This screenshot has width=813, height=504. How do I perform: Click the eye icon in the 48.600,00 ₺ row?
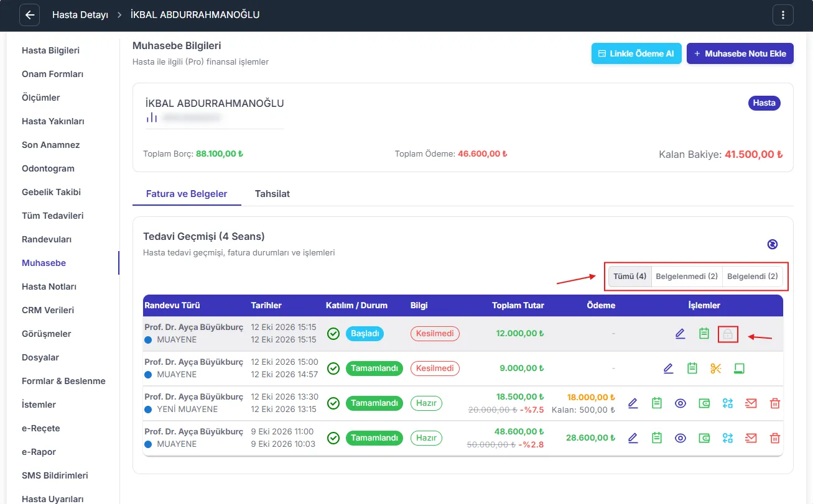tap(681, 438)
